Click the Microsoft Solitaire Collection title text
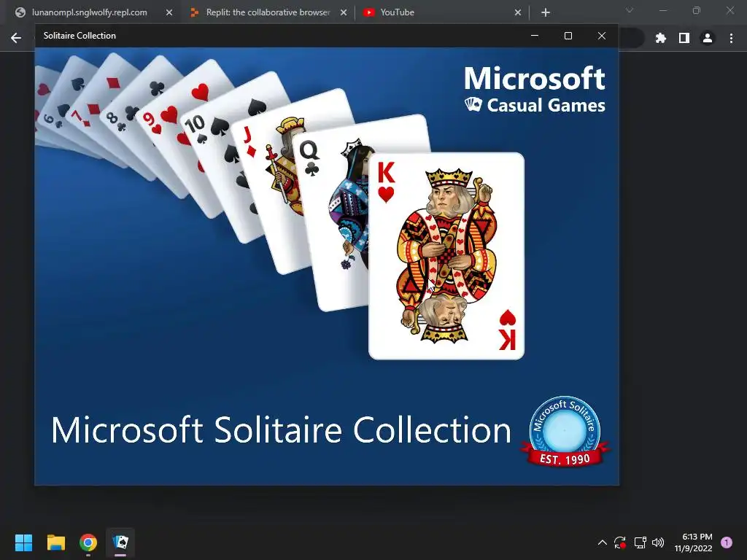747x560 pixels. pos(281,430)
